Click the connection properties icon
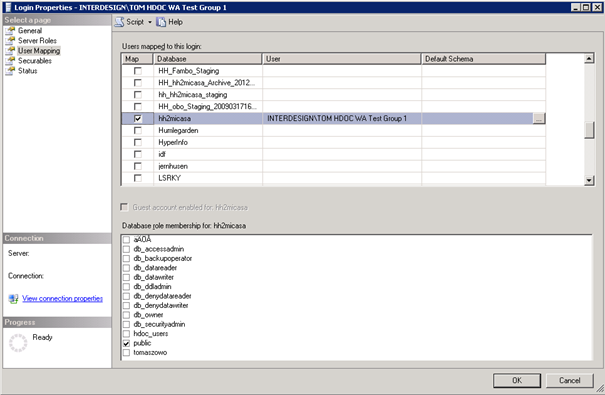 13,299
